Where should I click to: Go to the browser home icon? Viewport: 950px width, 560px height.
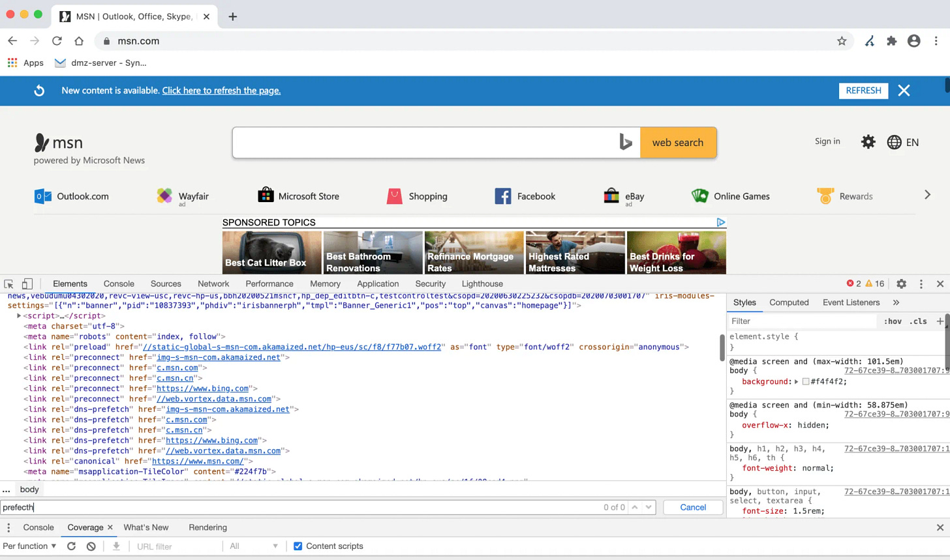(79, 41)
